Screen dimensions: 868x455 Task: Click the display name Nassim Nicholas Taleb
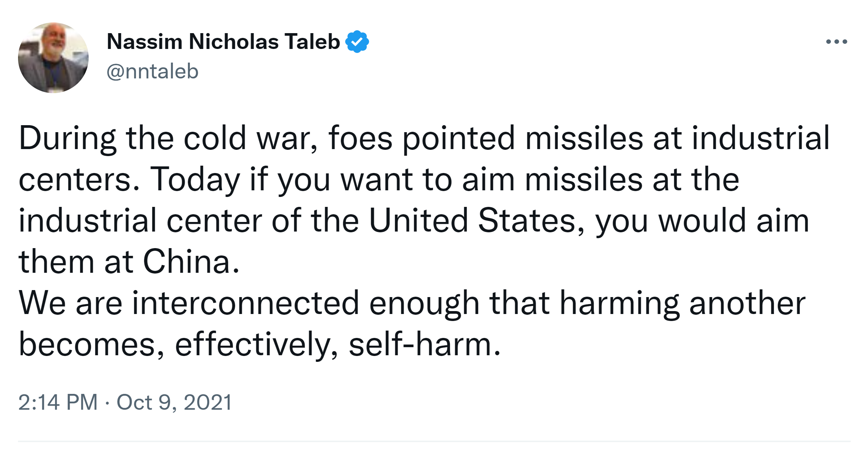tap(223, 42)
